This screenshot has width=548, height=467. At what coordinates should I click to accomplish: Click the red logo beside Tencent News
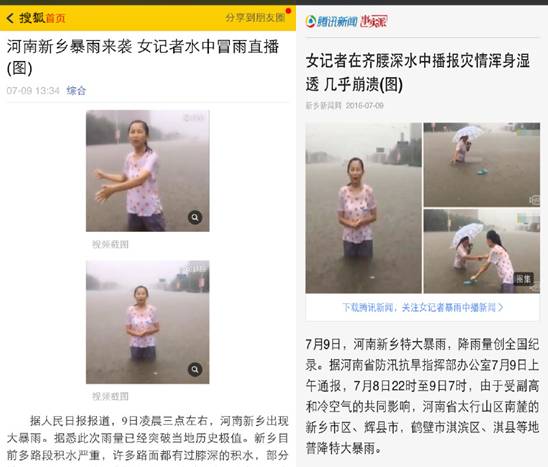[374, 22]
